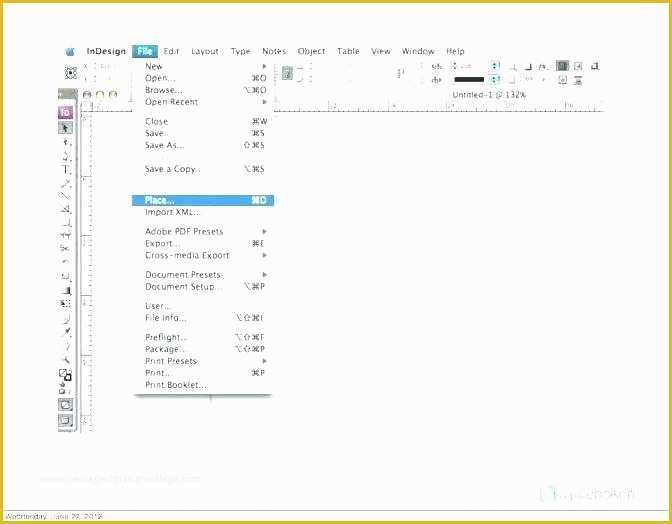The image size is (672, 524).
Task: Open the Type menu
Action: point(240,51)
